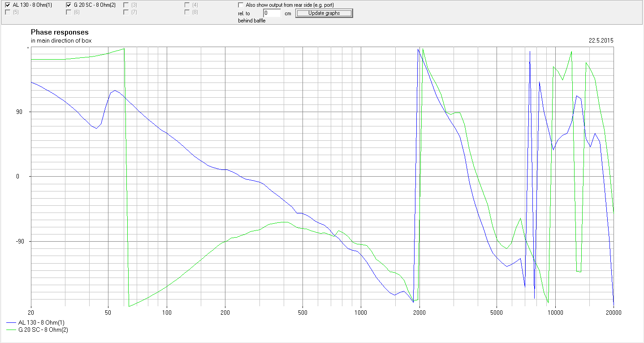Image resolution: width=644 pixels, height=343 pixels.
Task: Click the -90 label on the vertical axis
Action: click(x=19, y=242)
